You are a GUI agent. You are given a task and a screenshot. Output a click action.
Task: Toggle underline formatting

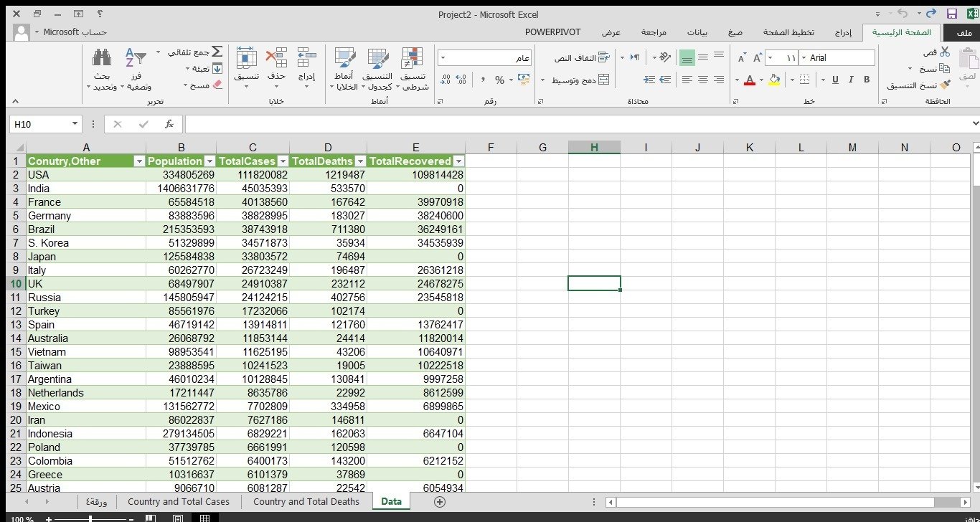point(835,80)
